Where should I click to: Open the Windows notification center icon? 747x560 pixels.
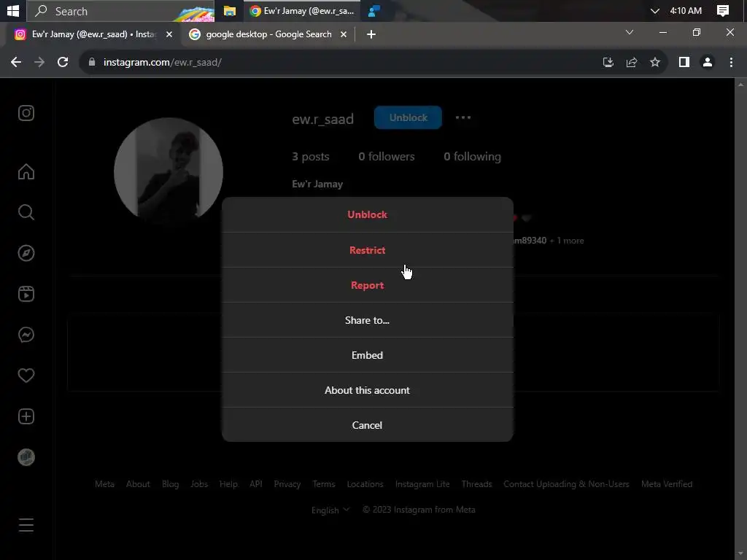pos(723,11)
